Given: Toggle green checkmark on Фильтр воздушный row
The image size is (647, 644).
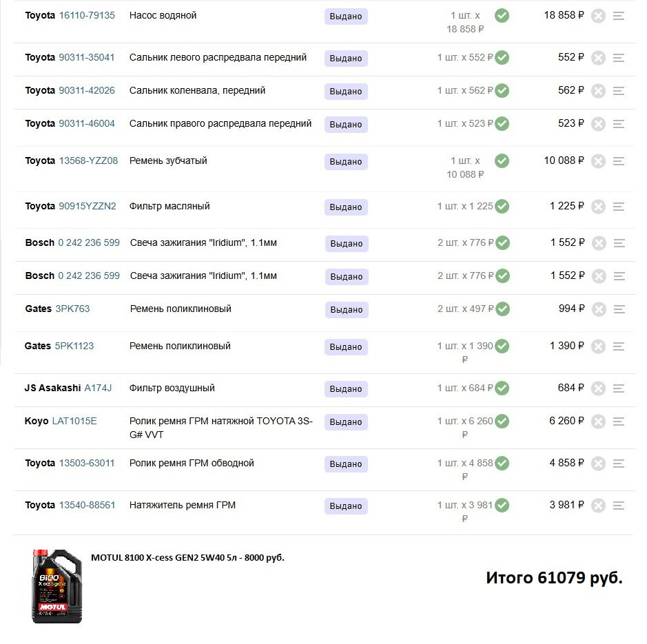Looking at the screenshot, I should tap(502, 388).
